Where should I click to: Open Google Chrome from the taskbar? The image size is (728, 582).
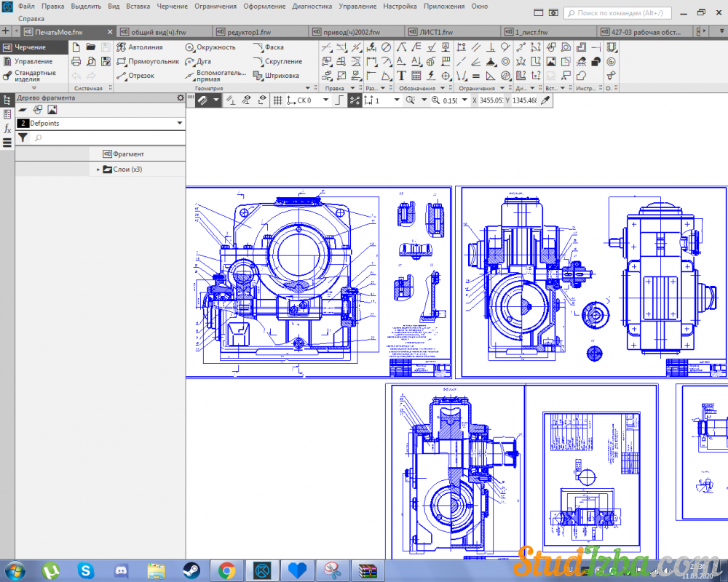226,570
